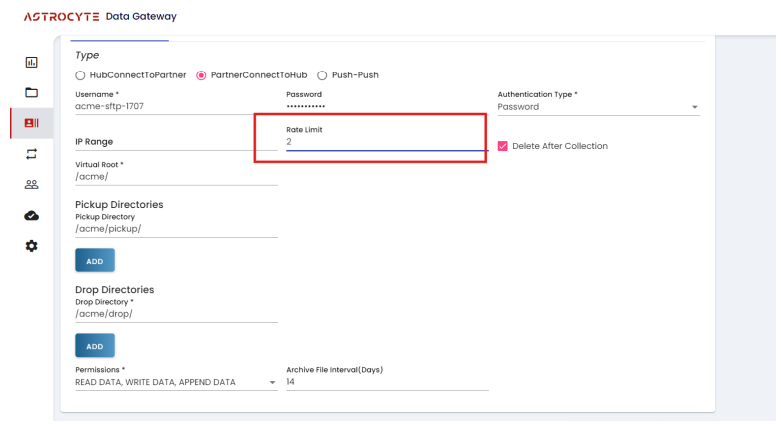Image resolution: width=781 pixels, height=424 pixels.
Task: Focus the IP Range field
Action: coord(176,142)
